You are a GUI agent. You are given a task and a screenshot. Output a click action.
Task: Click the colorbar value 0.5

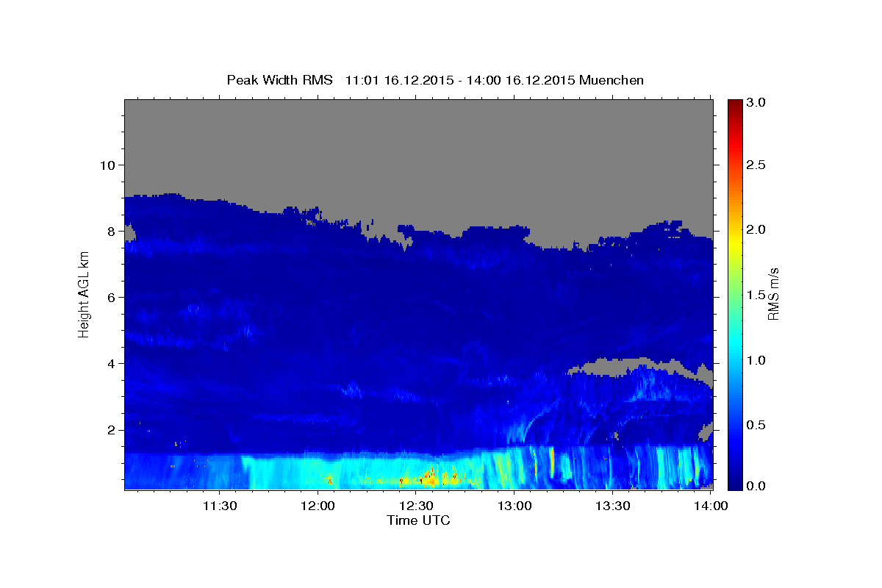(x=757, y=425)
